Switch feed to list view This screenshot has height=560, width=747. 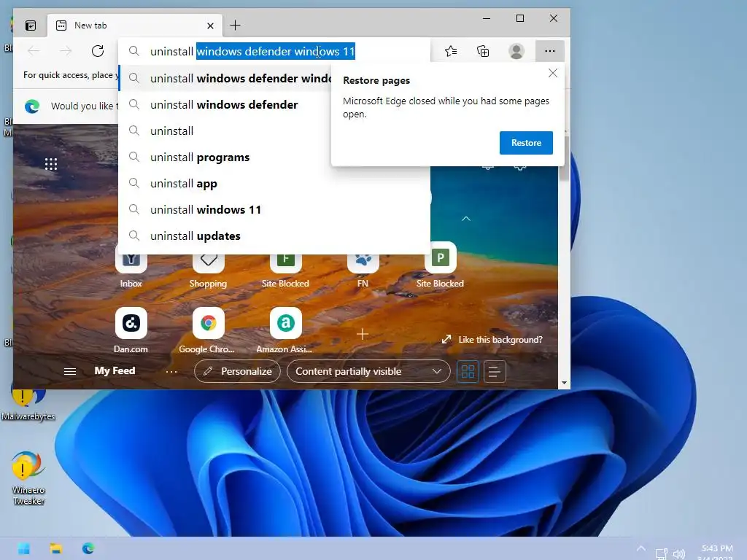[x=495, y=371]
